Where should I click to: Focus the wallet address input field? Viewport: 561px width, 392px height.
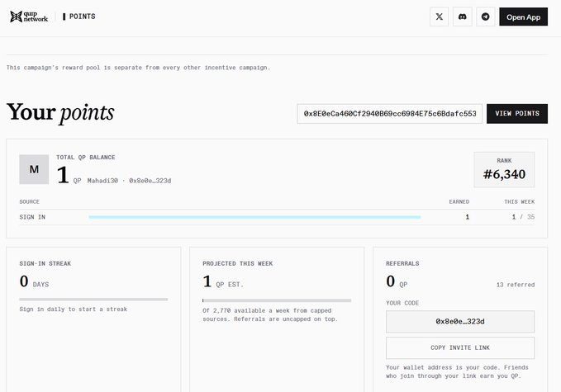coord(390,114)
